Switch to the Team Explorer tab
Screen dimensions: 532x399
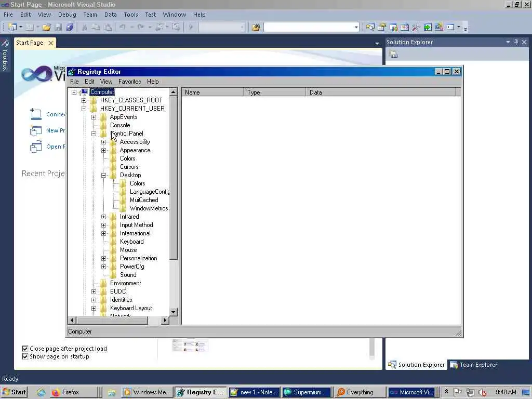(474, 365)
